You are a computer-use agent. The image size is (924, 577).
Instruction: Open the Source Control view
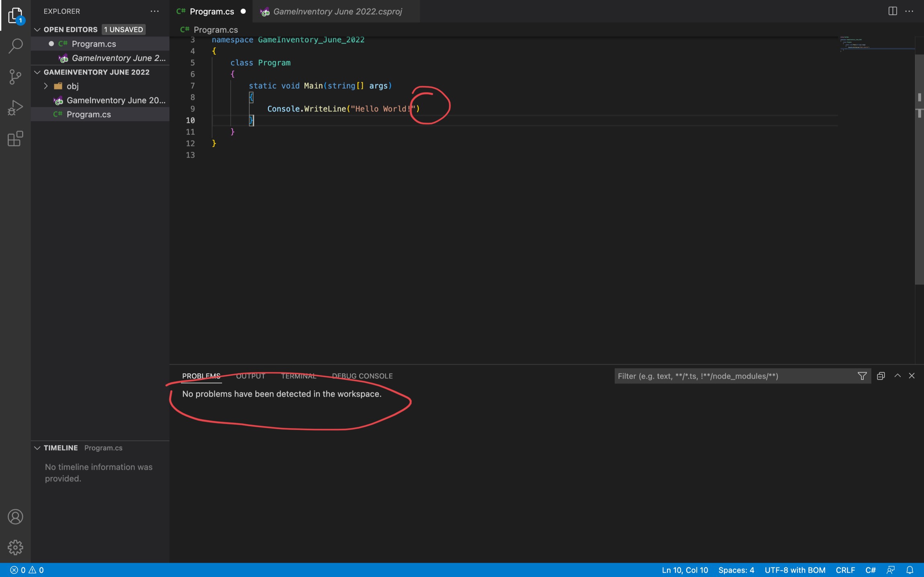15,76
